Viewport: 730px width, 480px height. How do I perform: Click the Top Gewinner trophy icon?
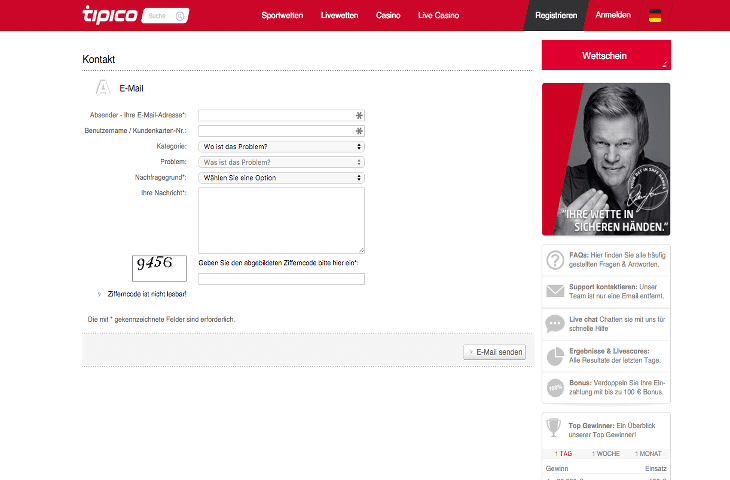pyautogui.click(x=554, y=427)
